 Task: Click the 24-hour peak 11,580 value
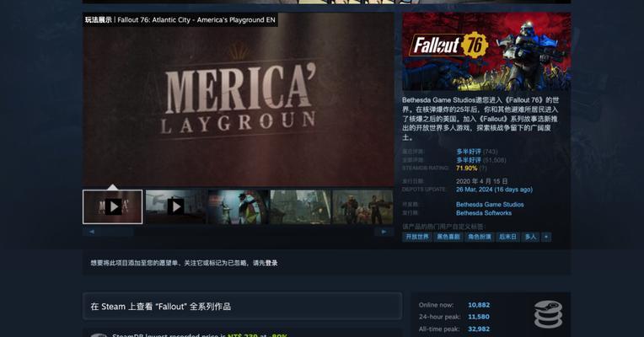click(x=479, y=317)
